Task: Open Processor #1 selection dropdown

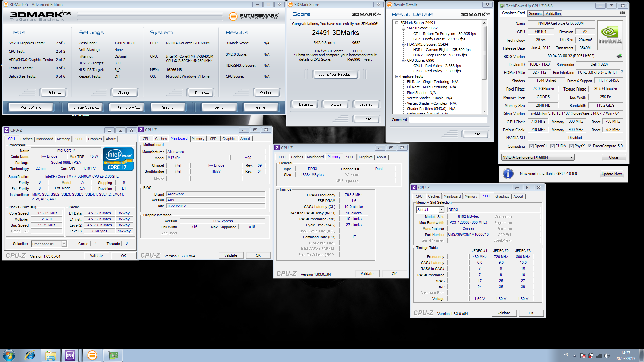Action: (x=49, y=244)
